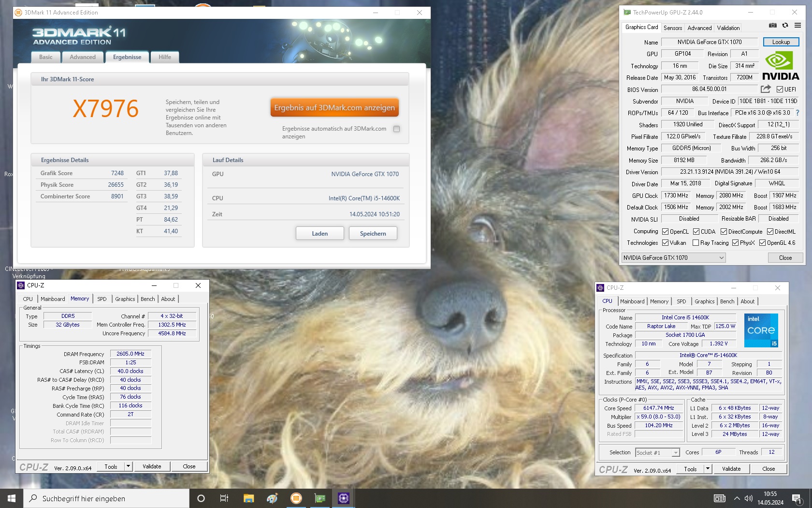The width and height of the screenshot is (812, 508).
Task: Click the Bus Interface question mark icon
Action: (797, 113)
